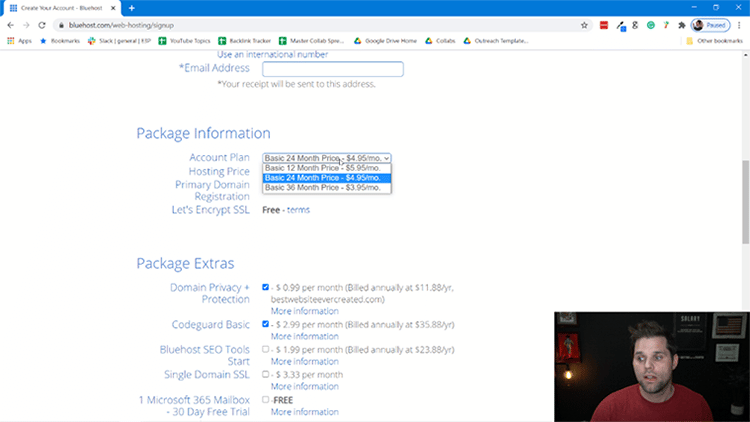This screenshot has width=750, height=422.
Task: Click into the Email Address field
Action: point(332,69)
